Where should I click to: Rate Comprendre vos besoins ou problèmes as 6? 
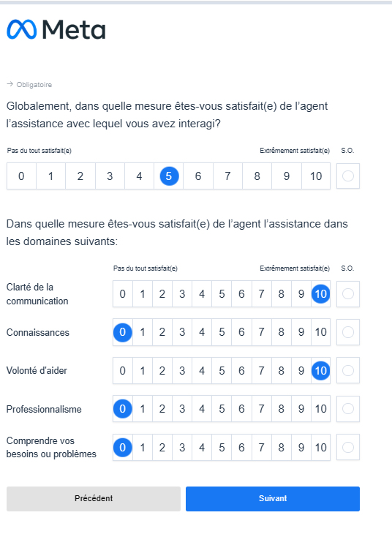click(241, 448)
